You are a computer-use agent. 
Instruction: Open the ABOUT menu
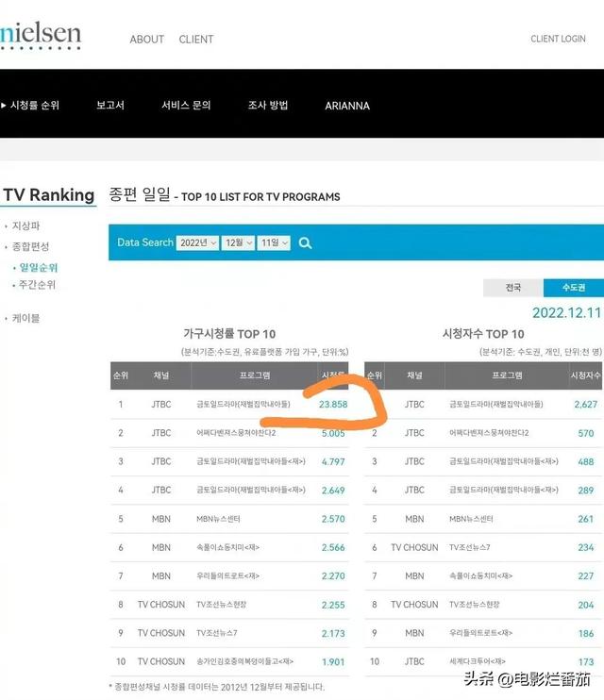(147, 40)
